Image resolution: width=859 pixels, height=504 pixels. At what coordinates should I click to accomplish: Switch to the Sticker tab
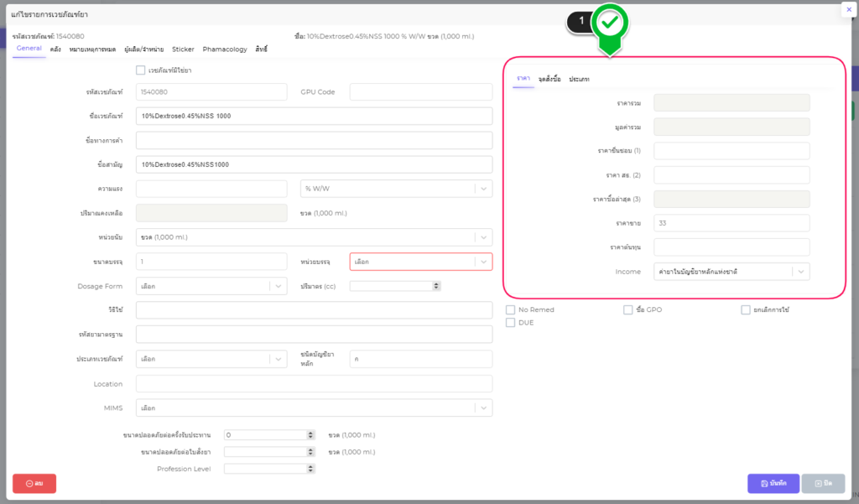tap(183, 49)
